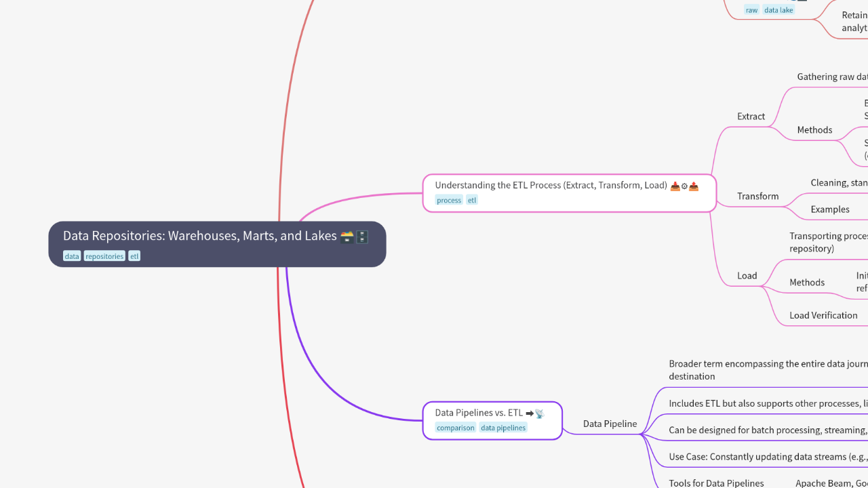This screenshot has width=868, height=488.
Task: Click the satellite emoji in Data Pipelines title
Action: point(540,413)
